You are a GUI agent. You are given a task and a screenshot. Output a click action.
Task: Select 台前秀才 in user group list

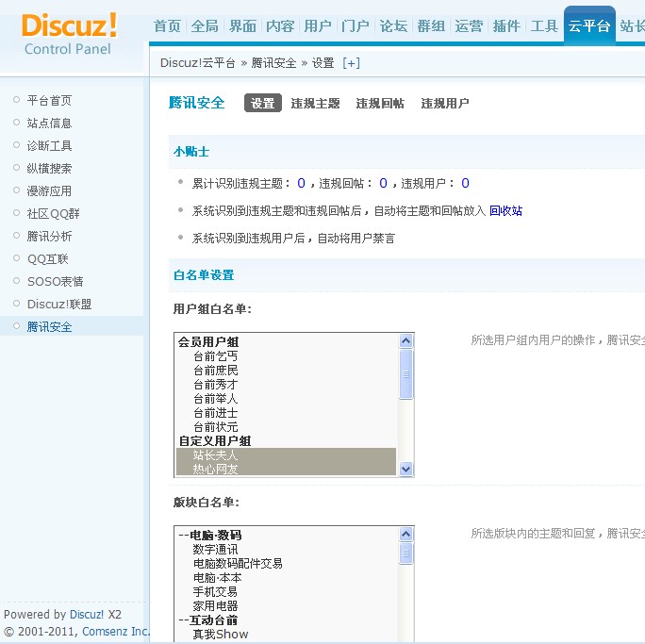216,384
